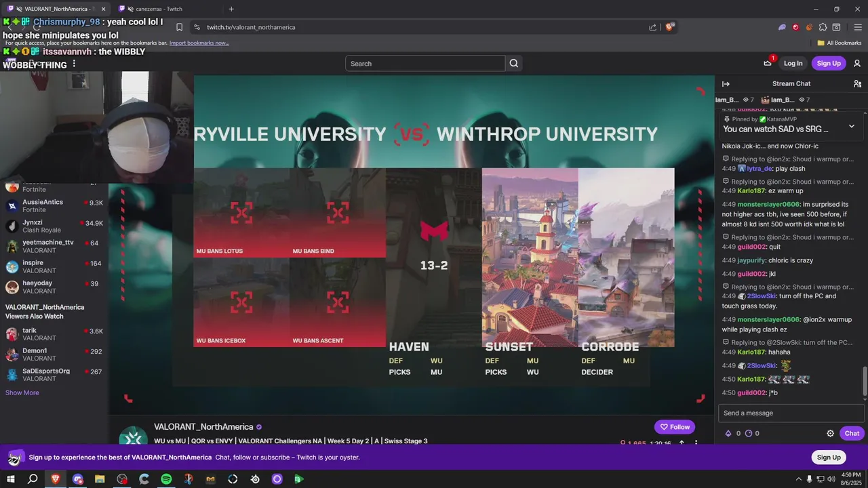The image size is (868, 488).
Task: Click the Twitch search magnifier button
Action: 514,63
